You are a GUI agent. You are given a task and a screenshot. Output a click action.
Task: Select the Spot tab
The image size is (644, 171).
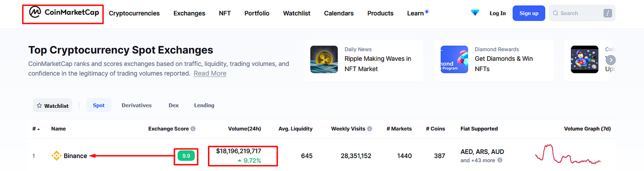point(99,105)
